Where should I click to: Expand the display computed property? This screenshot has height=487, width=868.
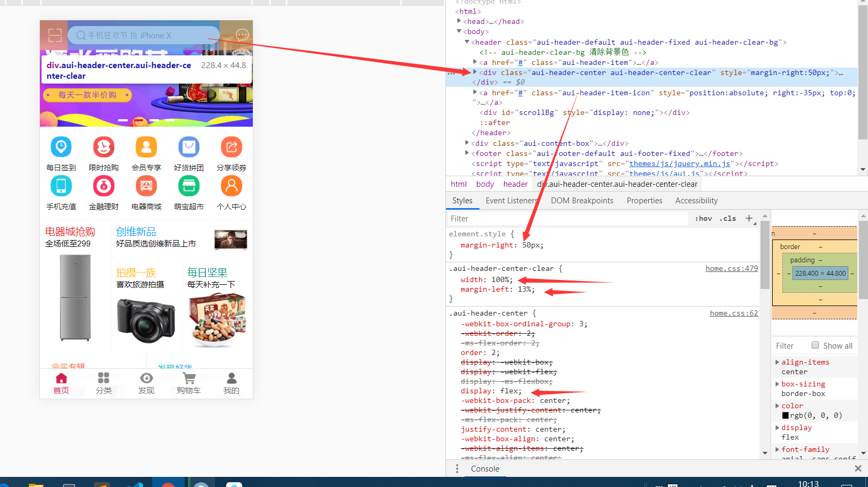coord(777,427)
